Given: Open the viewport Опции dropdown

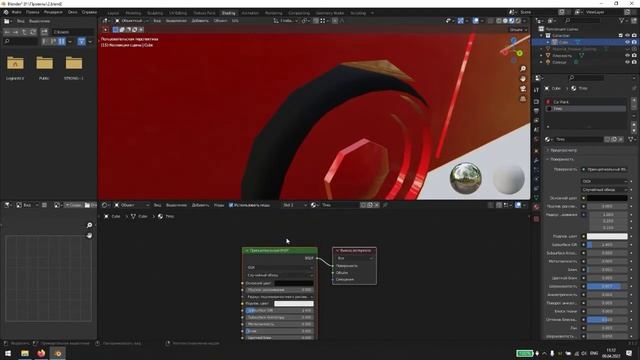Looking at the screenshot, I should click(x=518, y=30).
